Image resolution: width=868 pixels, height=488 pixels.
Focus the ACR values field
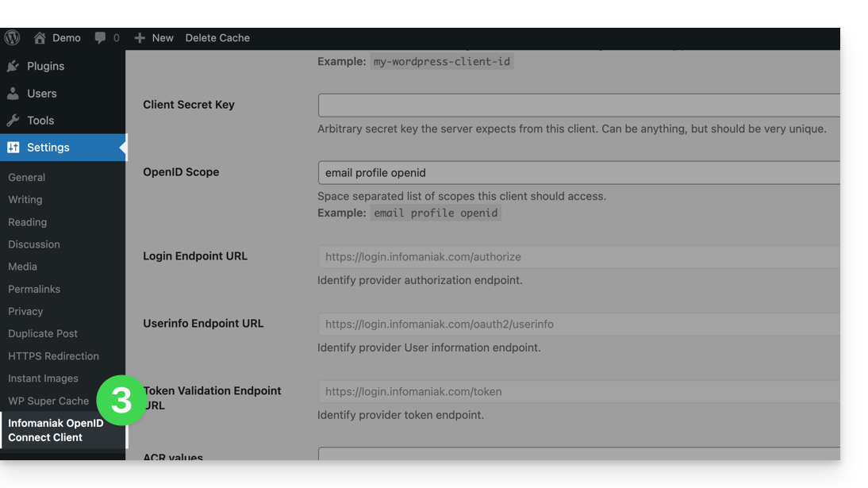pyautogui.click(x=579, y=454)
